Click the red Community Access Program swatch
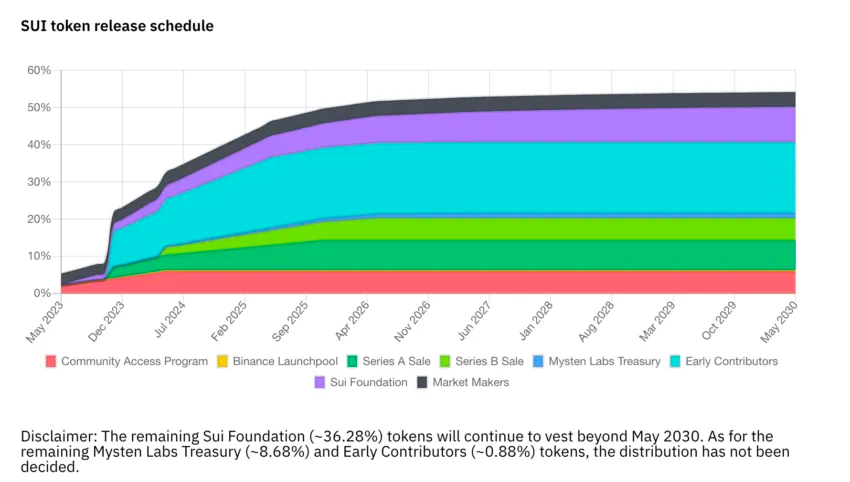850x482 pixels. (51, 362)
